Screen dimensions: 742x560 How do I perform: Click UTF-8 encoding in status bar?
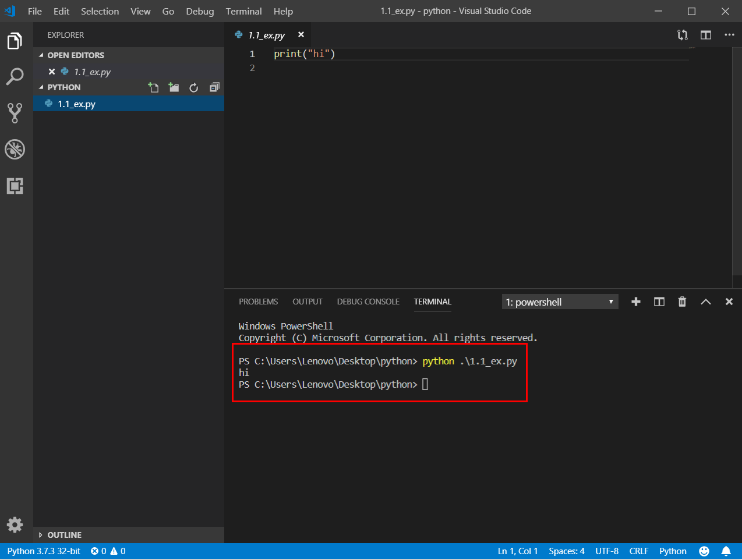pos(607,551)
